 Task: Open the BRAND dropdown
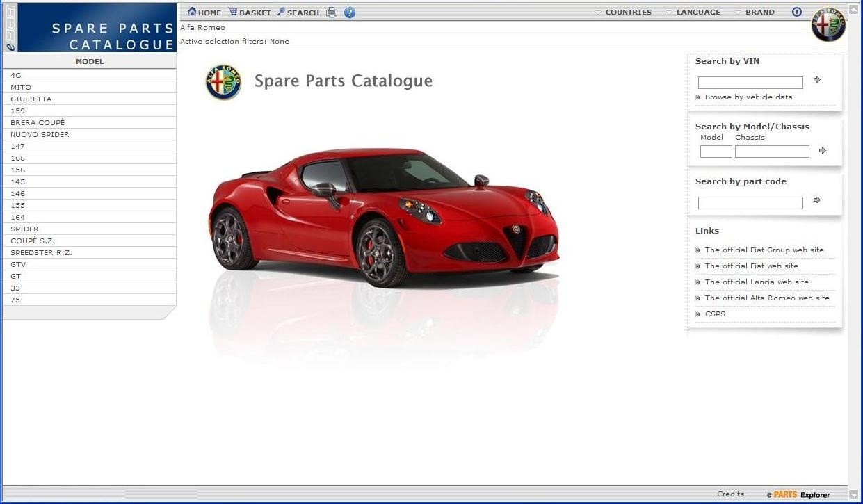coord(755,12)
